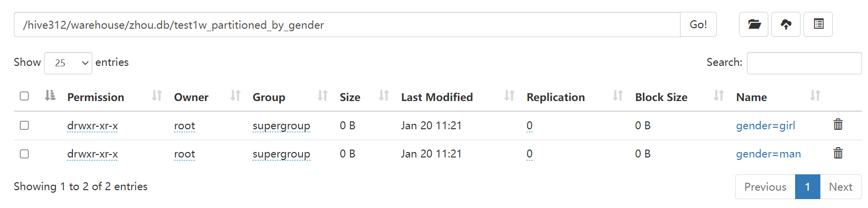
Task: Click the create directory folder icon
Action: click(754, 24)
